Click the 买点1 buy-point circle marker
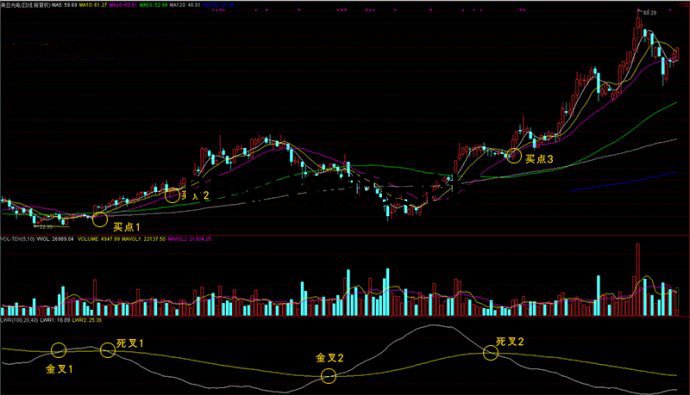This screenshot has width=690, height=395. point(100,219)
